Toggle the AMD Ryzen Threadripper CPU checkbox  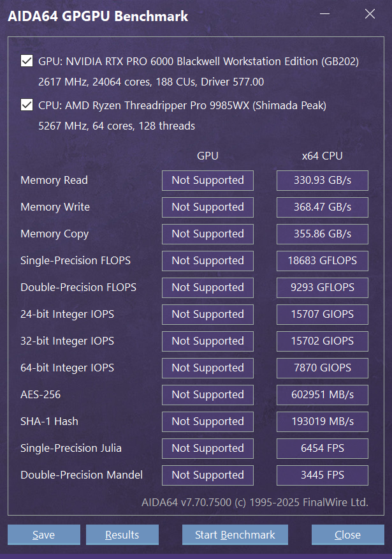tap(27, 105)
